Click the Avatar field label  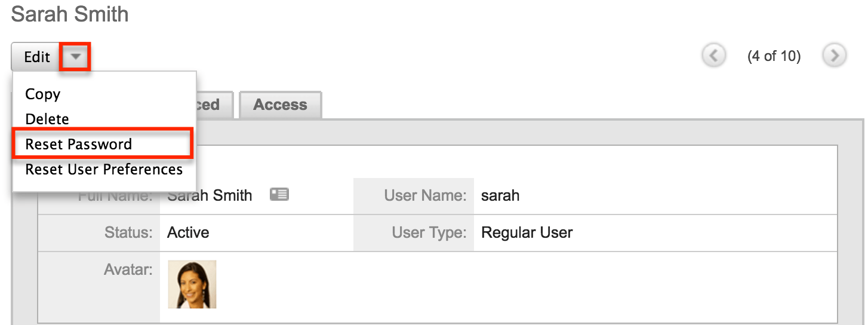coord(128,269)
